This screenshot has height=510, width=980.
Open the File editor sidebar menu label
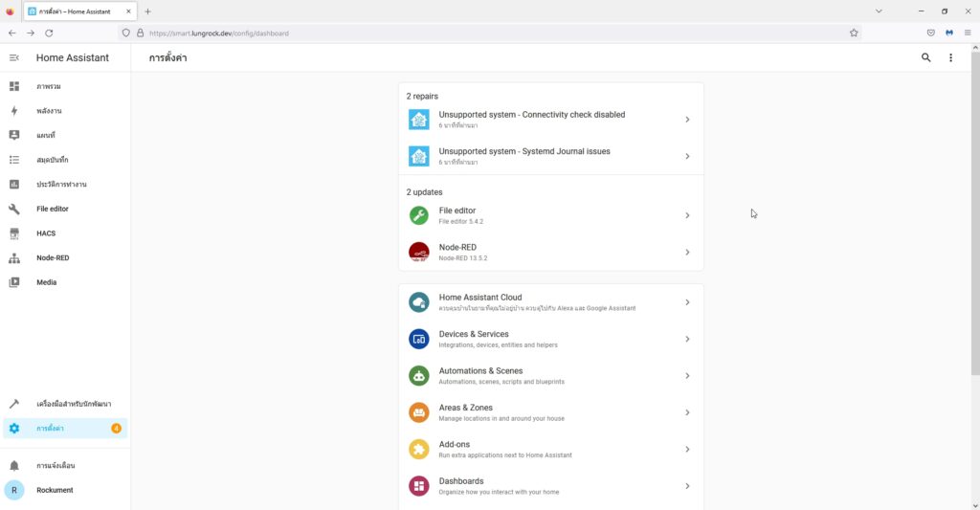click(x=53, y=209)
